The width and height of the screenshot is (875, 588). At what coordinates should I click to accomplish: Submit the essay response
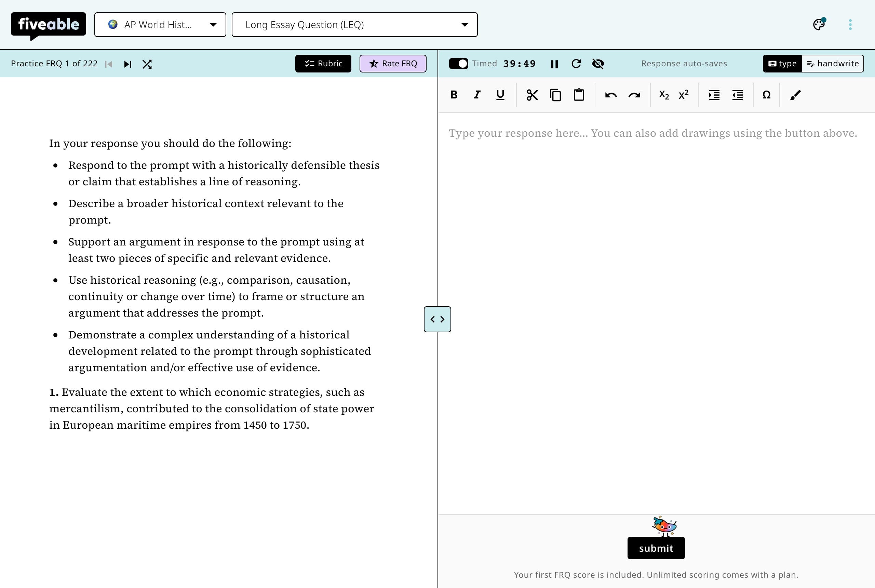click(x=656, y=548)
